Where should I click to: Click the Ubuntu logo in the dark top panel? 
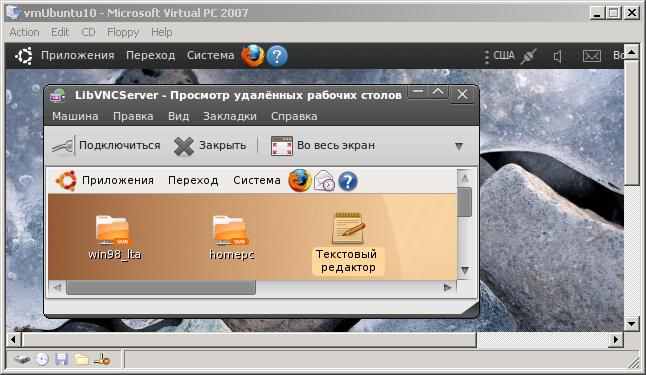click(x=23, y=56)
